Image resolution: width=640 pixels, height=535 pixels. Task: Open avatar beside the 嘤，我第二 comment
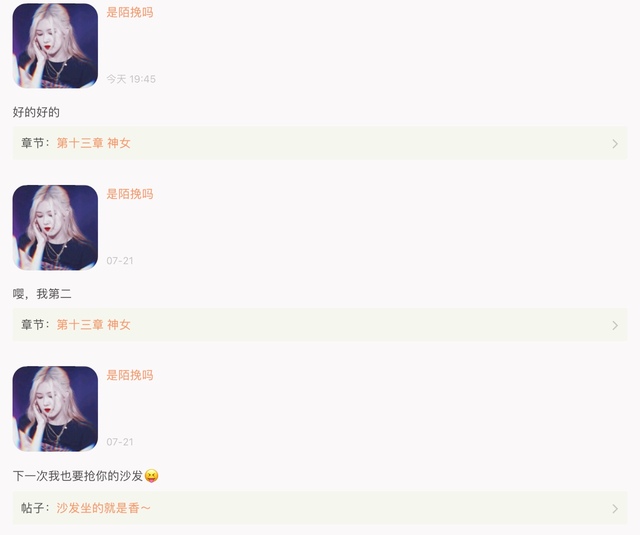tap(55, 227)
